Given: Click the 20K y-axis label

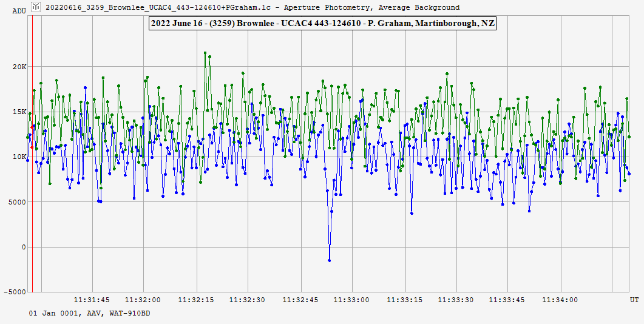Looking at the screenshot, I should pos(20,67).
